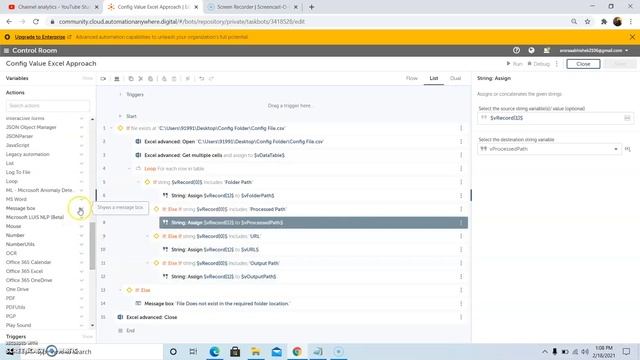This screenshot has height=360, width=640.
Task: Open the Control Room hamburger menu
Action: coord(6,51)
